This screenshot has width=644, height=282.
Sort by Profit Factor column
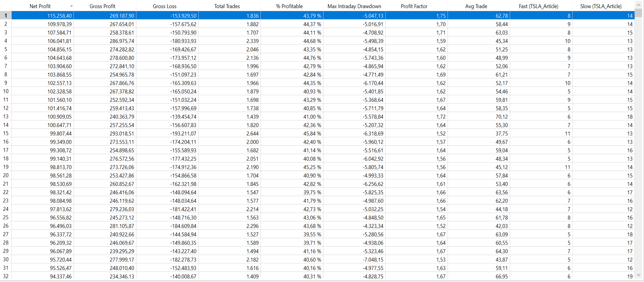(x=414, y=6)
